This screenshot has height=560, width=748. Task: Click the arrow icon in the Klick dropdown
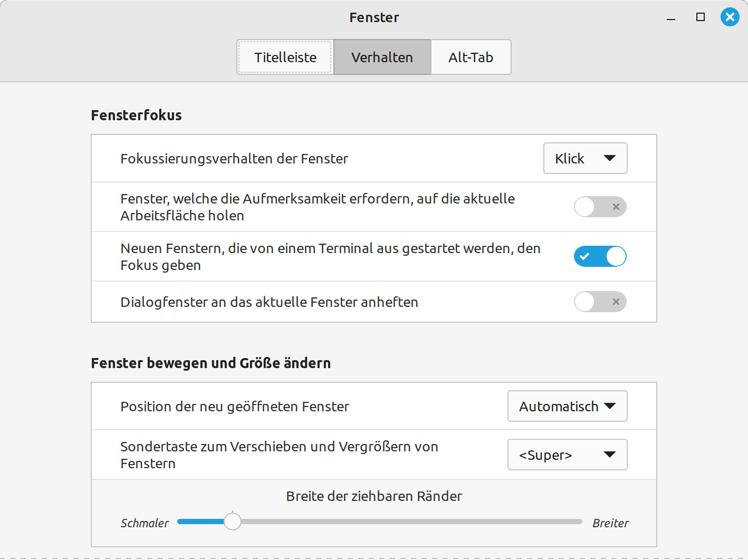pyautogui.click(x=610, y=158)
